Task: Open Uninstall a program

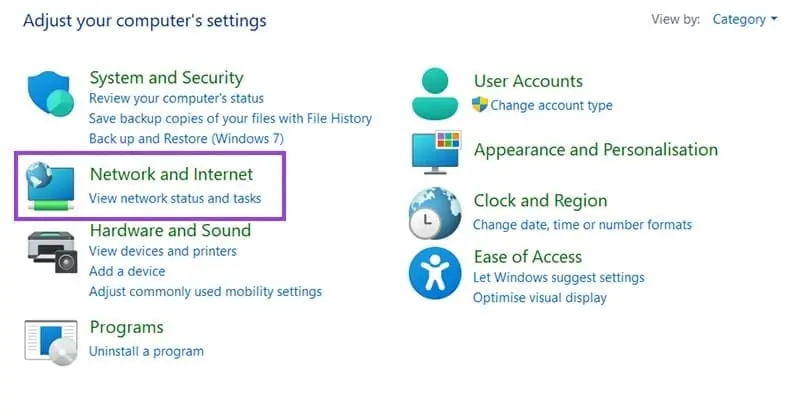Action: (146, 351)
